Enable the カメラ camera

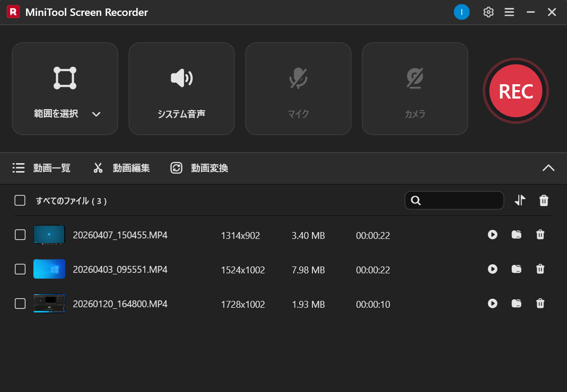[x=415, y=89]
